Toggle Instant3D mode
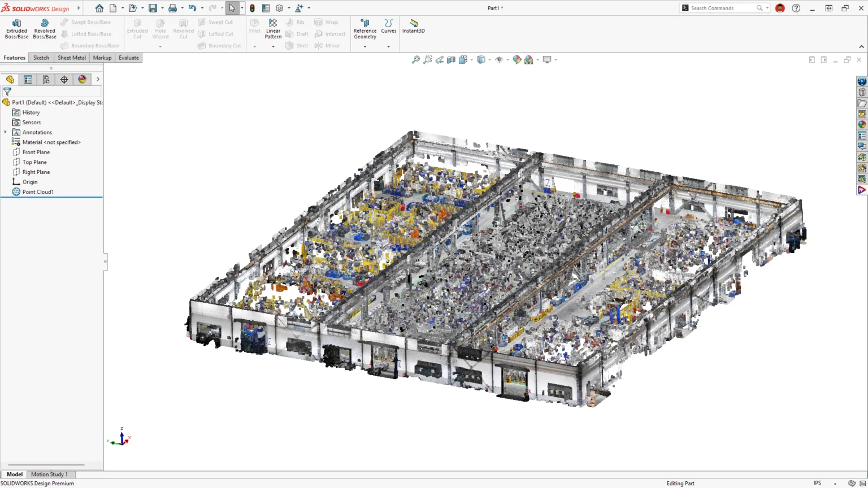 pos(414,27)
